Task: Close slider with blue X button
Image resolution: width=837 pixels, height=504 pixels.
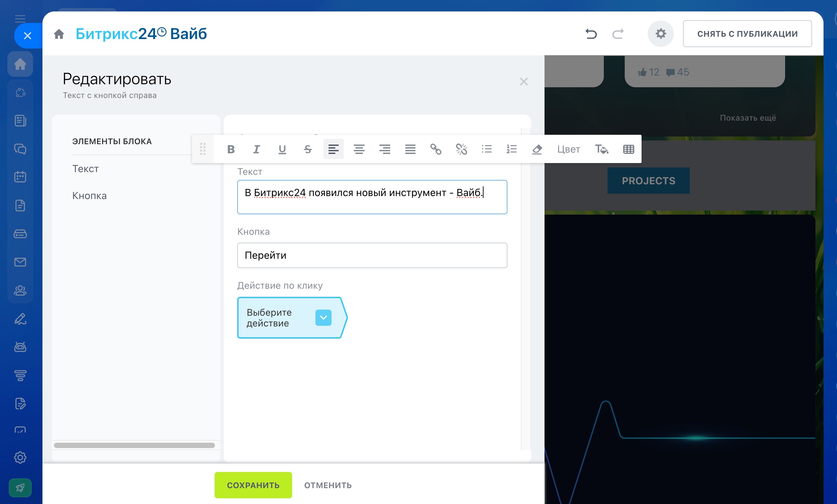Action: (x=28, y=36)
